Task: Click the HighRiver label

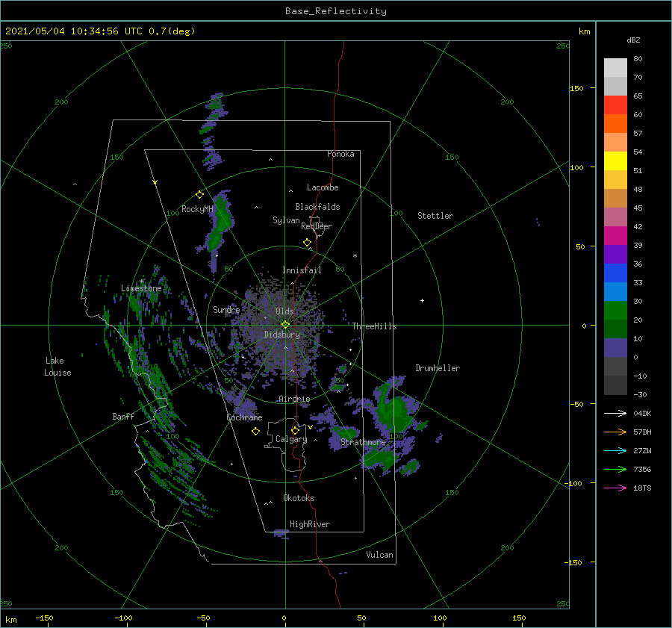Action: coord(310,524)
